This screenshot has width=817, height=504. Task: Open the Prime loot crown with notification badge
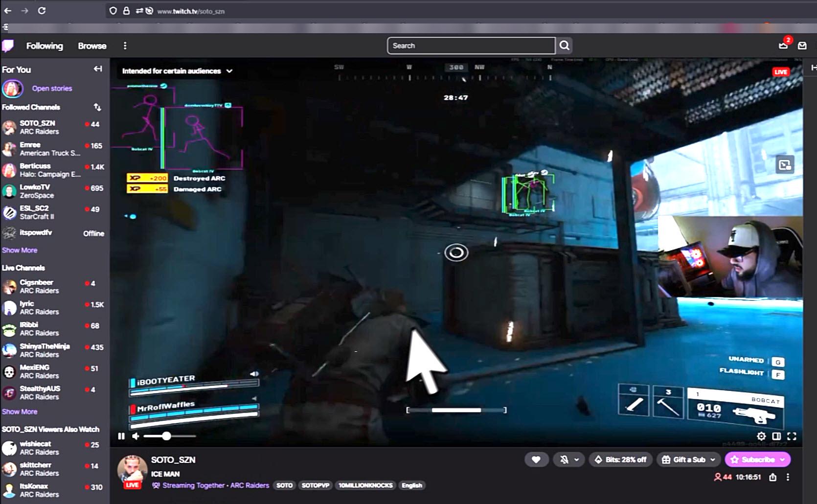784,45
